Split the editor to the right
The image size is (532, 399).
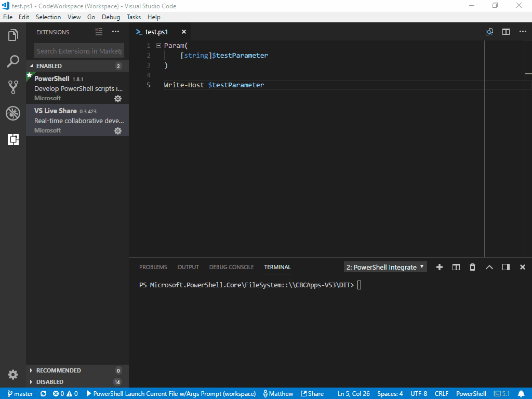coord(506,32)
